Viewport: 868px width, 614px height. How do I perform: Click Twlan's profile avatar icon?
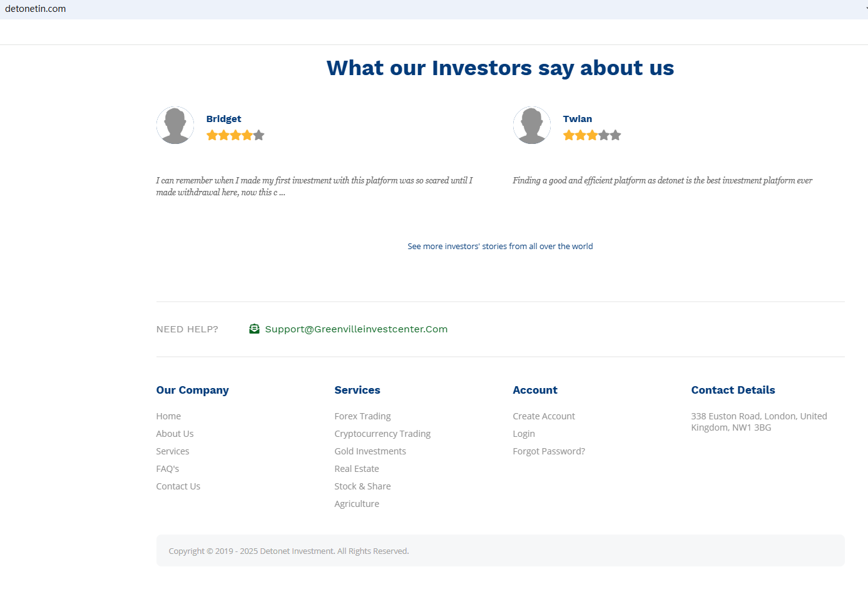tap(532, 125)
